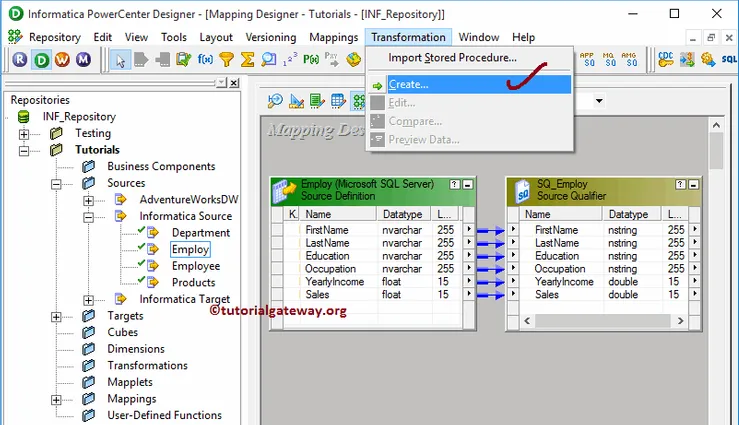
Task: Expand the AdventureWorksDW source node
Action: tap(88, 201)
